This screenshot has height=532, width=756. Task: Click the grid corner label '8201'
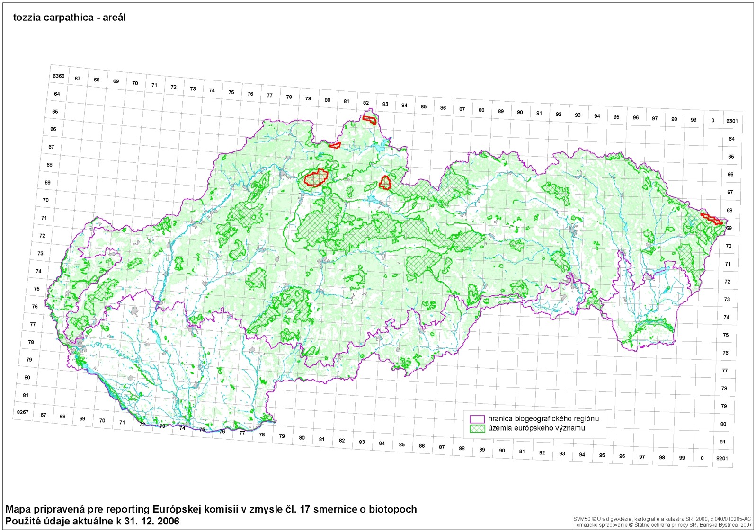pos(722,458)
